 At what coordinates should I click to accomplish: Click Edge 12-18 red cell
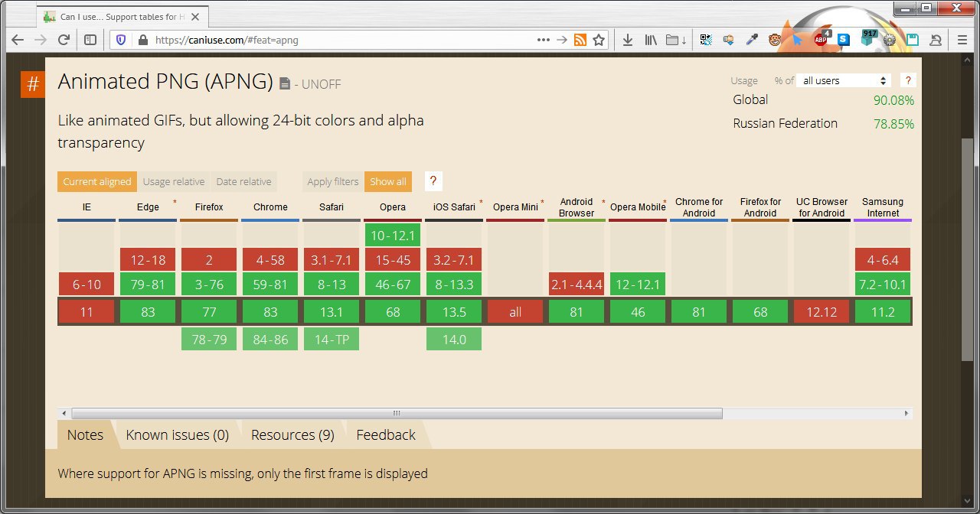[x=148, y=259]
